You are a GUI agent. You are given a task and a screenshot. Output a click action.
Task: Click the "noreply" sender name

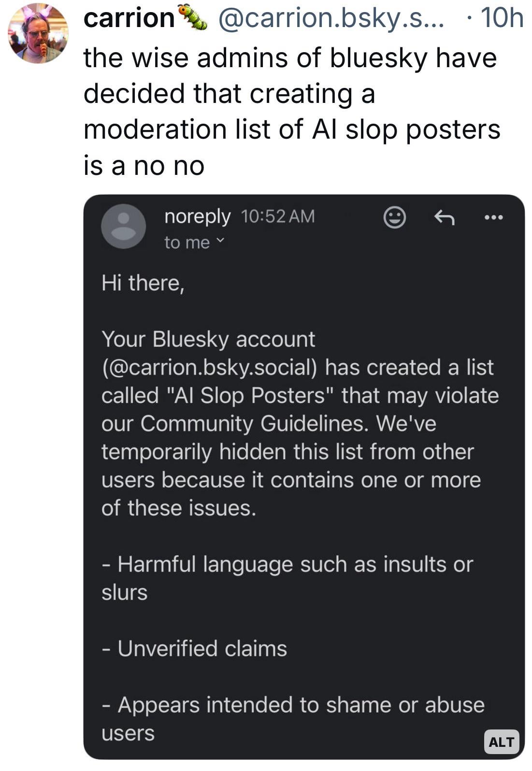pos(197,216)
